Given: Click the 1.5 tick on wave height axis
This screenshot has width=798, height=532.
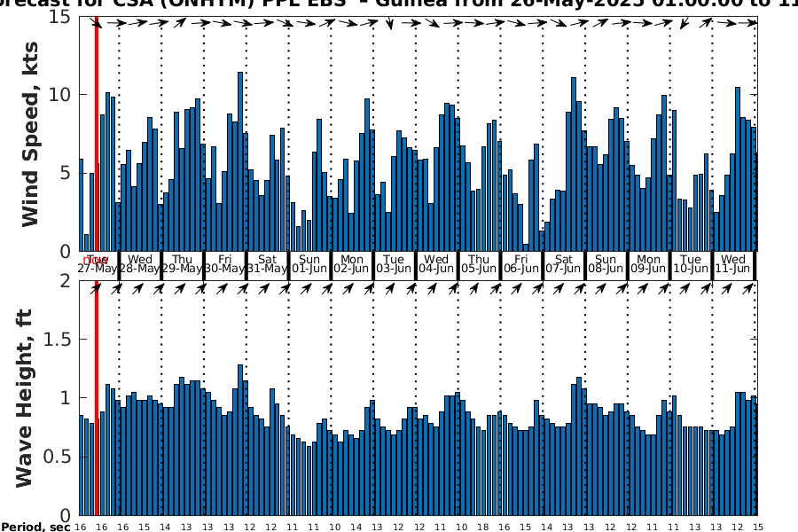Looking at the screenshot, I should click(57, 339).
